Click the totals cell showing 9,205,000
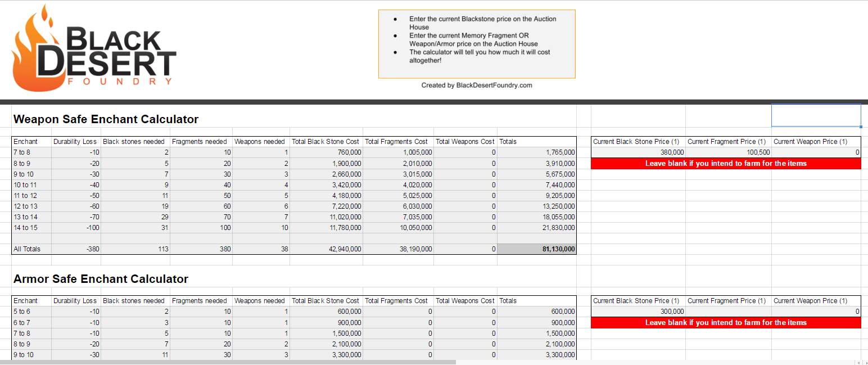Image resolution: width=868 pixels, height=365 pixels. (537, 196)
